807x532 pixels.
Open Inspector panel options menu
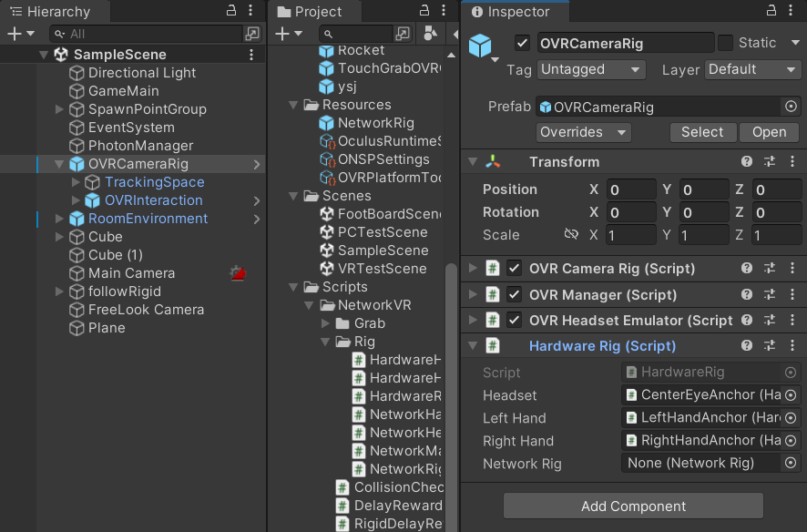pos(791,10)
